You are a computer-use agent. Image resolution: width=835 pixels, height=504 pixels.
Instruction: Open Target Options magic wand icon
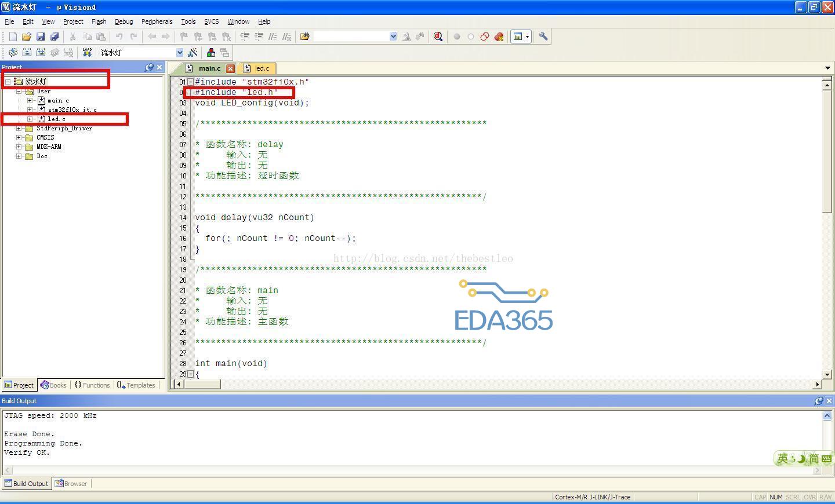click(x=193, y=52)
